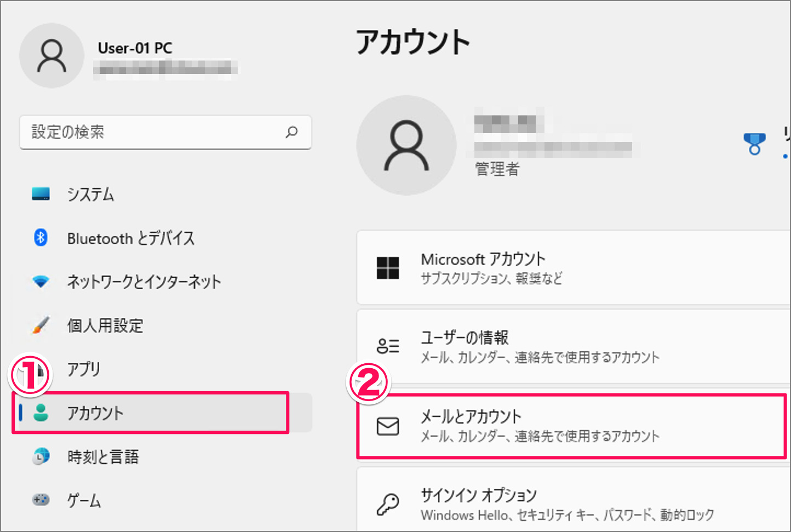Click the gamepad ゲーム icon
Screen dimensions: 791x532
pos(41,500)
